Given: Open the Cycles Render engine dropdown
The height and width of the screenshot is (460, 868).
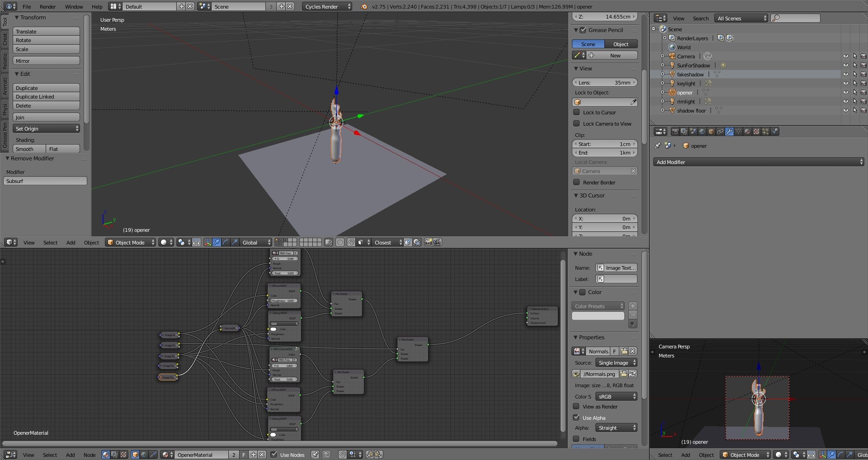Looking at the screenshot, I should pos(327,6).
